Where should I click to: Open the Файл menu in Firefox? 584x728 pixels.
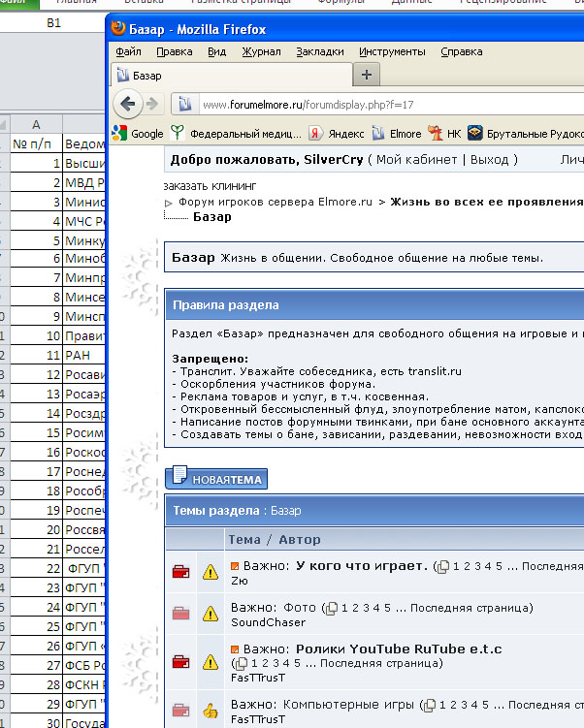(x=128, y=51)
